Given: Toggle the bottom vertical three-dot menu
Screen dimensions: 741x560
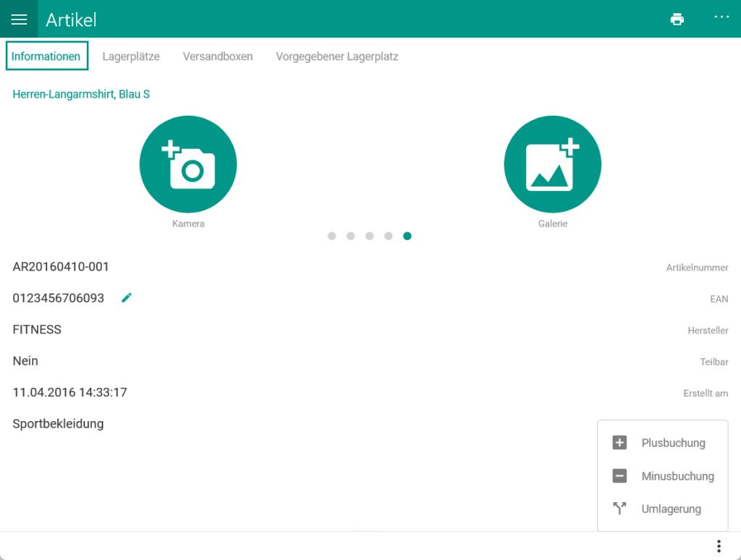Looking at the screenshot, I should (x=718, y=546).
